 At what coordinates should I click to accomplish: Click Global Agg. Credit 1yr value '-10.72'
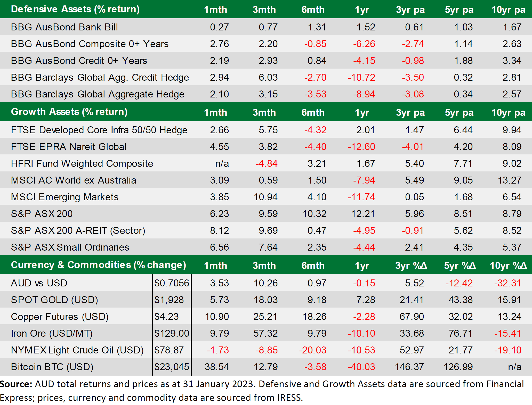361,77
